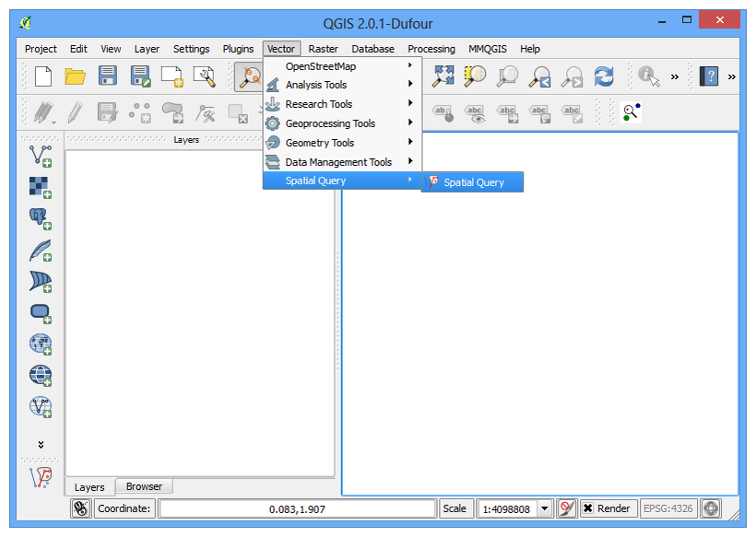The height and width of the screenshot is (537, 756).
Task: Click the Zoom Full extent arrows icon
Action: [443, 76]
